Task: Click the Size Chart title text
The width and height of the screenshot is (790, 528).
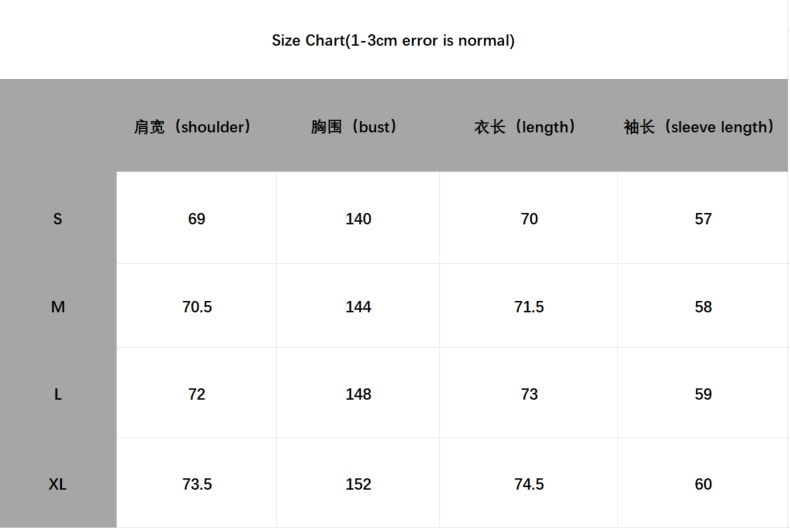Action: [393, 40]
